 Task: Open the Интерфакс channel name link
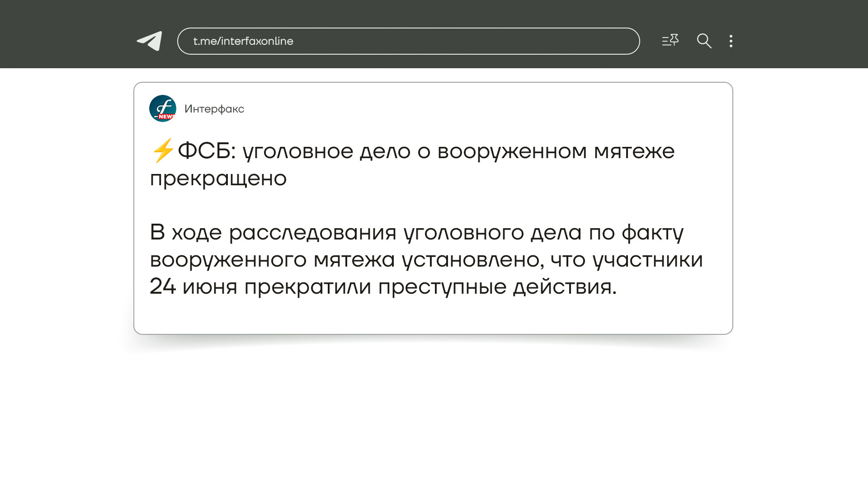pos(214,109)
